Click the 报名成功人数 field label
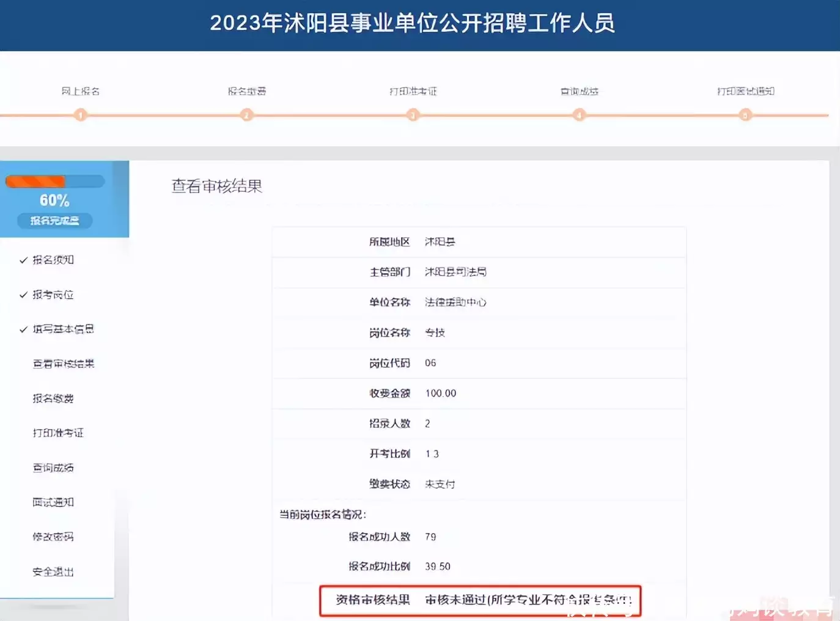Viewport: 840px width, 621px height. [379, 537]
